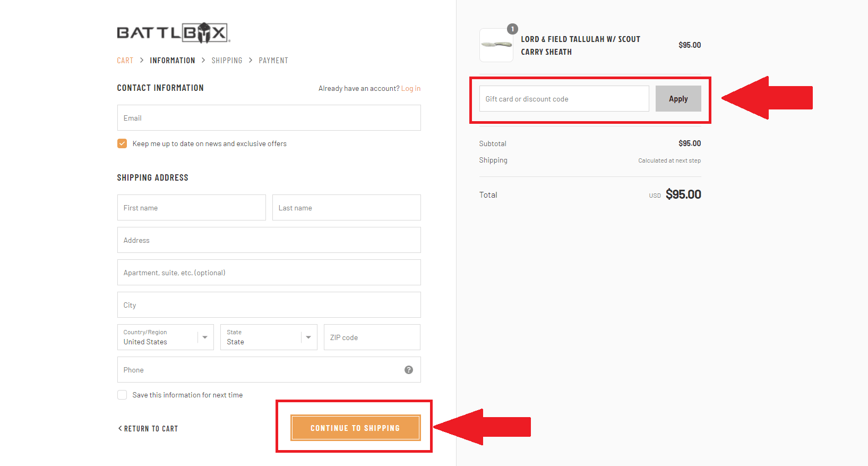Focus the First name field
The width and height of the screenshot is (868, 466).
pyautogui.click(x=191, y=208)
